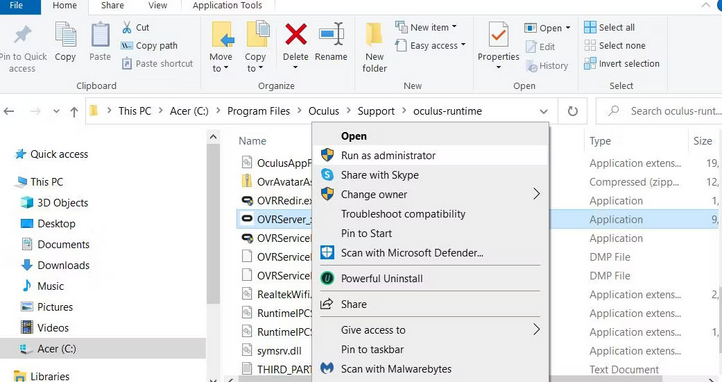Click This PC in the address bar
Image resolution: width=722 pixels, height=382 pixels.
tap(134, 111)
